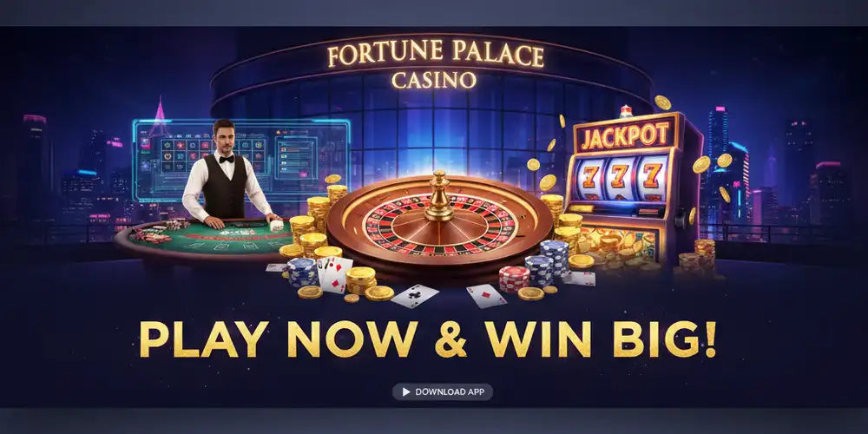
Task: Click the Jackpot sign on slot machine
Action: click(x=626, y=135)
